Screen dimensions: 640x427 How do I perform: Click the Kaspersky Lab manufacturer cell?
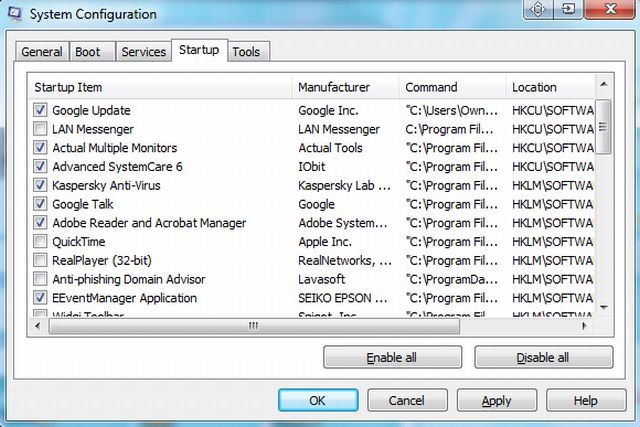click(x=344, y=185)
